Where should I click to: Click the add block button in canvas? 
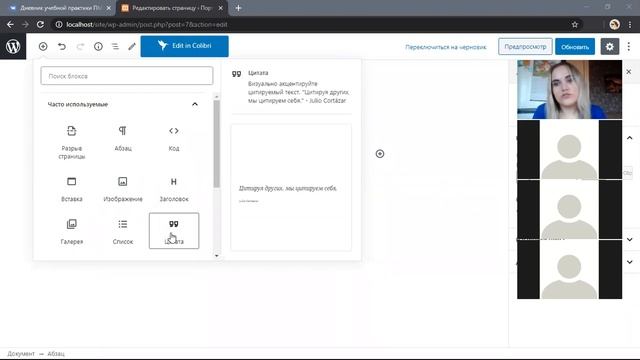(x=380, y=154)
